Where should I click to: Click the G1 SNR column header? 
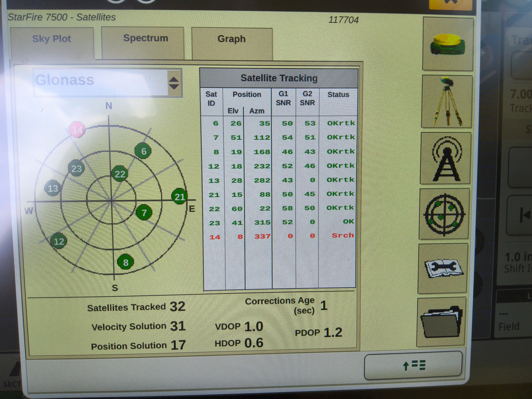(283, 98)
